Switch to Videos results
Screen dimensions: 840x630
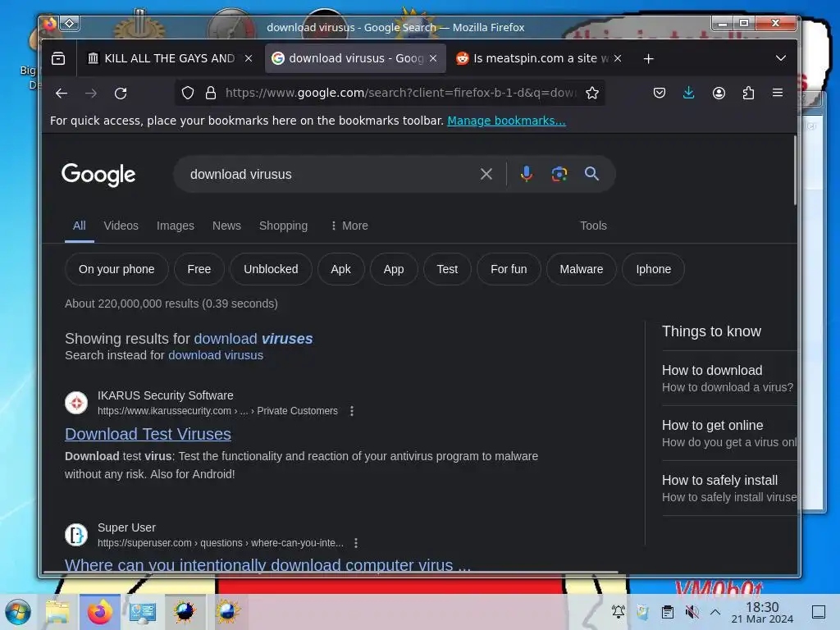[121, 226]
